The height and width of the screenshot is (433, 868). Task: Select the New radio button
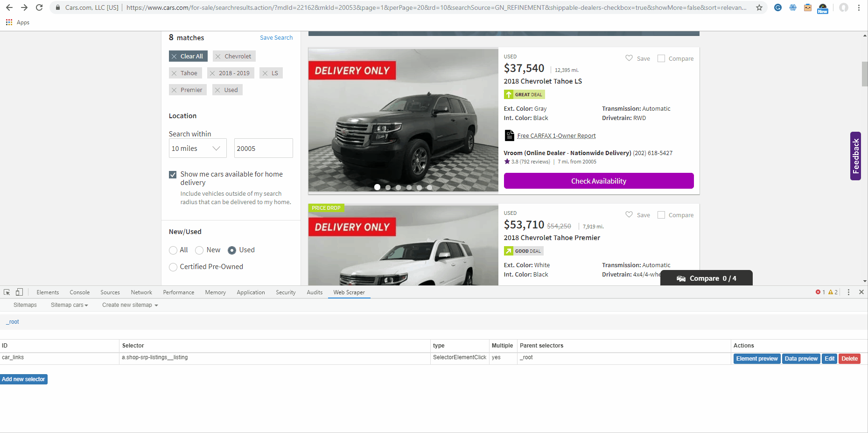pos(199,250)
